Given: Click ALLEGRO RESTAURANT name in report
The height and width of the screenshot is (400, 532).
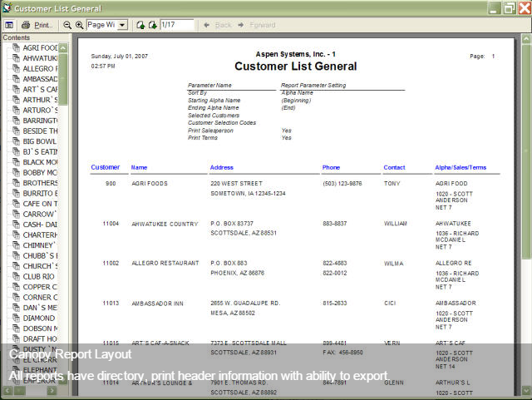Looking at the screenshot, I should [165, 263].
